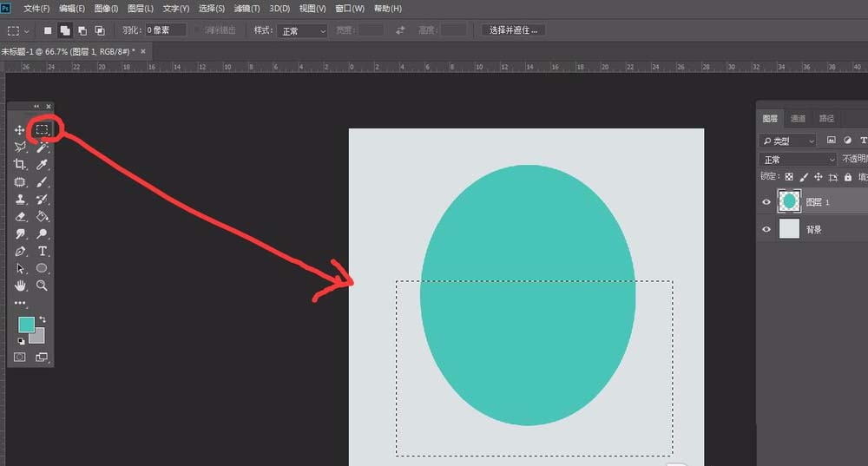The image size is (868, 466).
Task: Pick the Crop tool in toolbox
Action: pyautogui.click(x=19, y=164)
